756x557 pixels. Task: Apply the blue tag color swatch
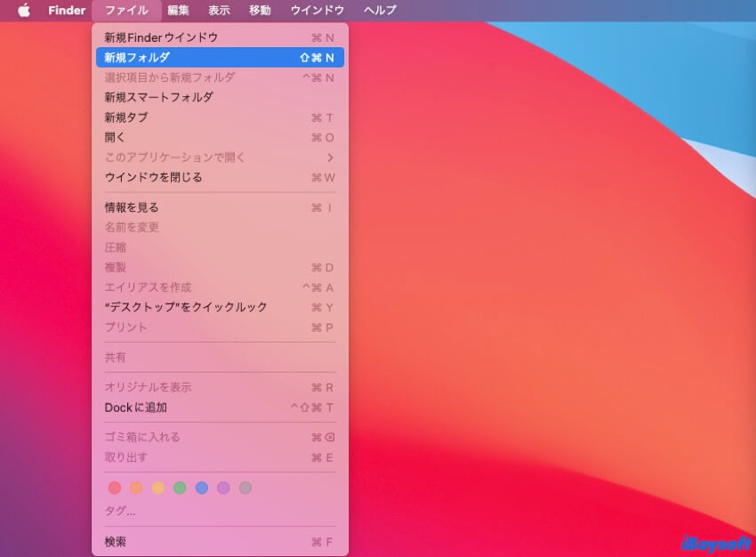coord(201,488)
